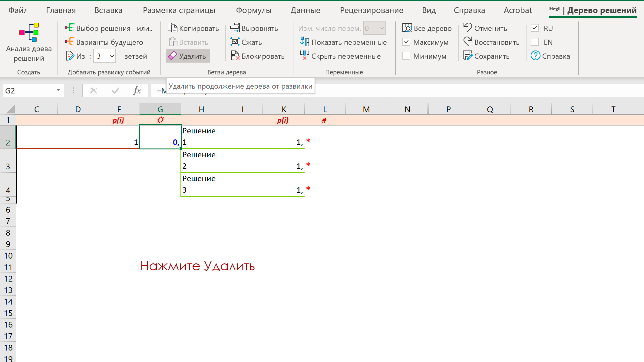
Task: Switch to the Разметка страницы tab
Action: point(179,10)
